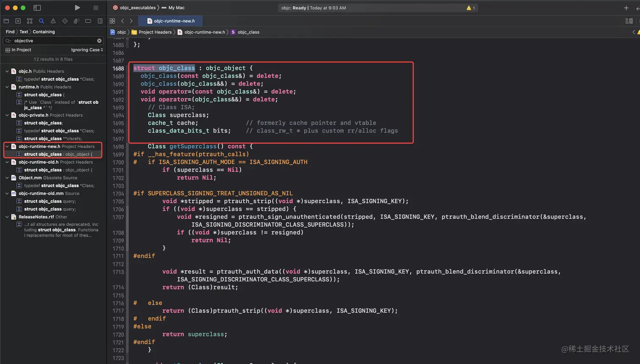
Task: Select the runtime.h Public Headers file row
Action: point(53,87)
